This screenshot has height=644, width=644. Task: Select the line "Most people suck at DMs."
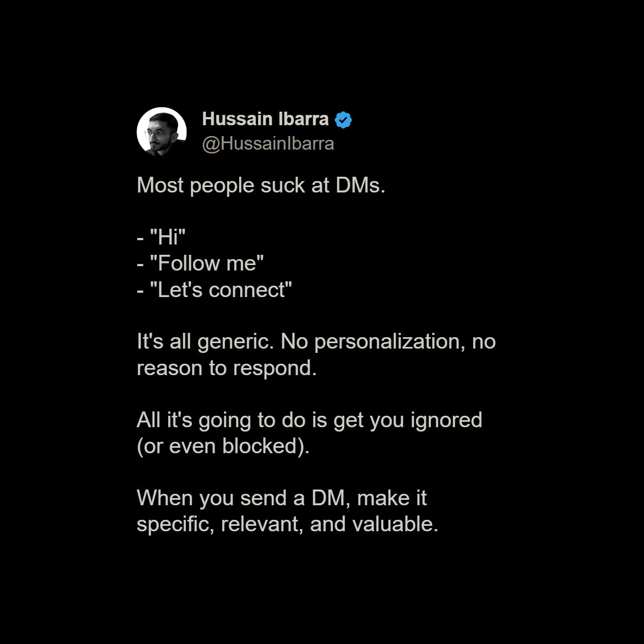click(x=261, y=185)
